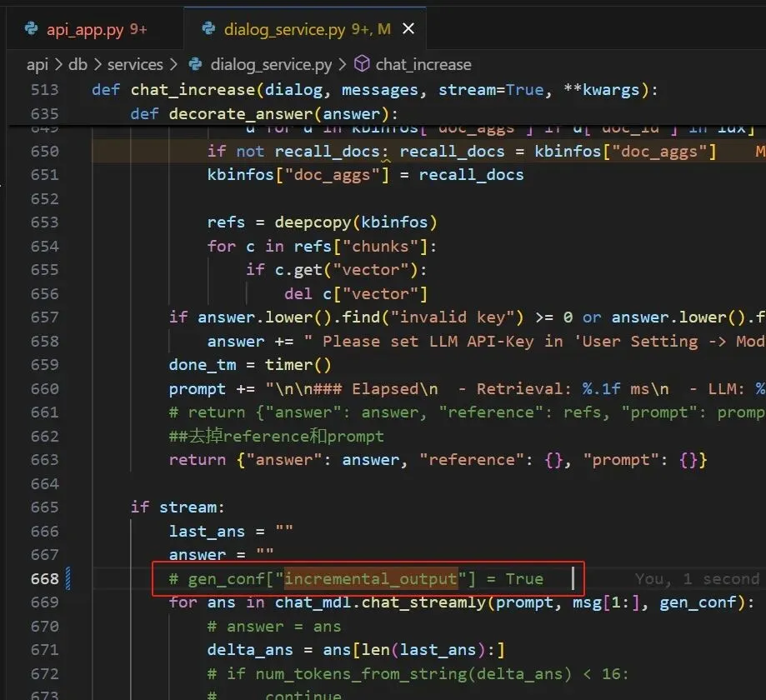Click the Python icon on dialog_service.py tab
The image size is (766, 700).
[x=208, y=29]
